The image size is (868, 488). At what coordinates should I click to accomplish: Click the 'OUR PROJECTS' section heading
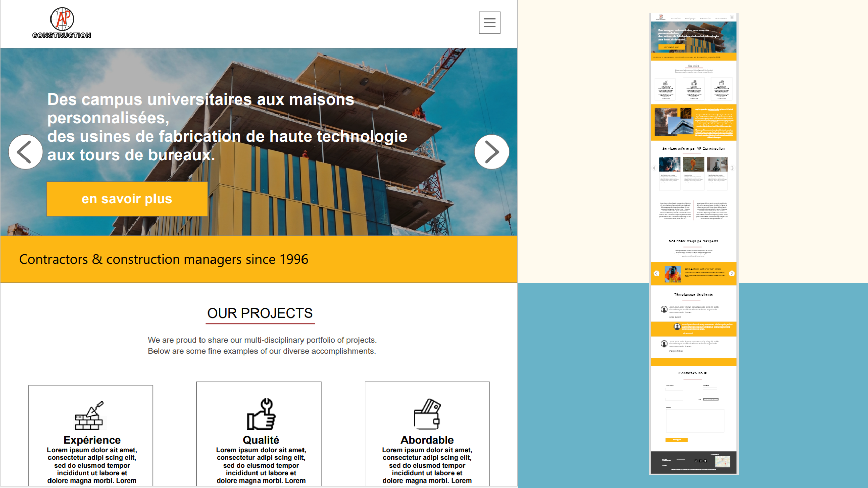260,313
